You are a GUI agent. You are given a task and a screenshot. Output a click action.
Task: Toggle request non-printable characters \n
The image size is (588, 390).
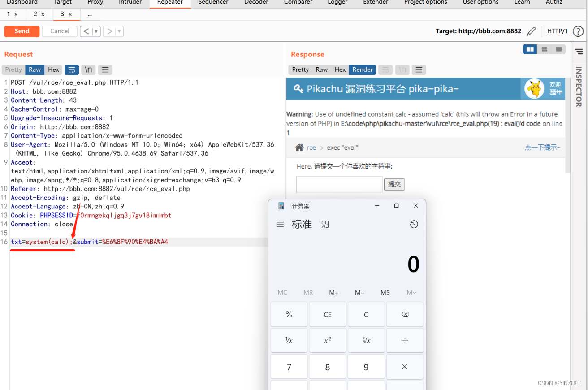(x=89, y=69)
